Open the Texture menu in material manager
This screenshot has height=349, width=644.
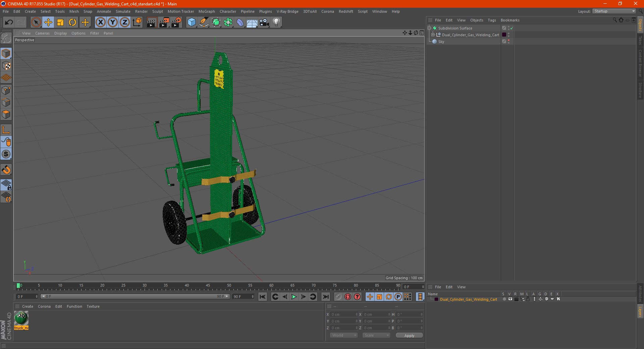93,306
